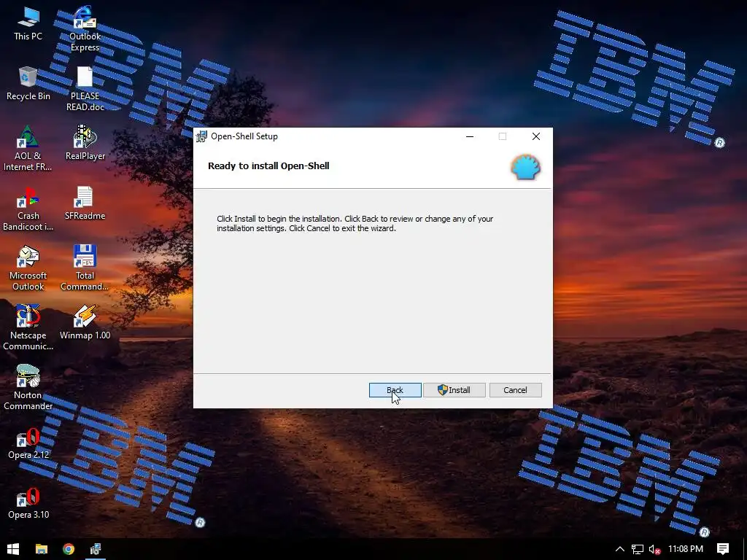The image size is (747, 560).
Task: Minimize the Open-Shell Setup window
Action: [470, 136]
